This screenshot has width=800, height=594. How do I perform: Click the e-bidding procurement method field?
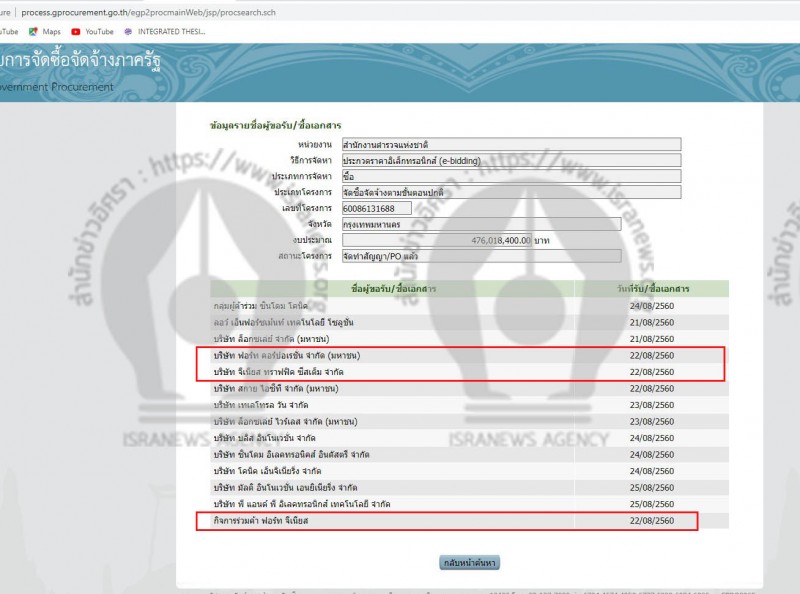(510, 160)
